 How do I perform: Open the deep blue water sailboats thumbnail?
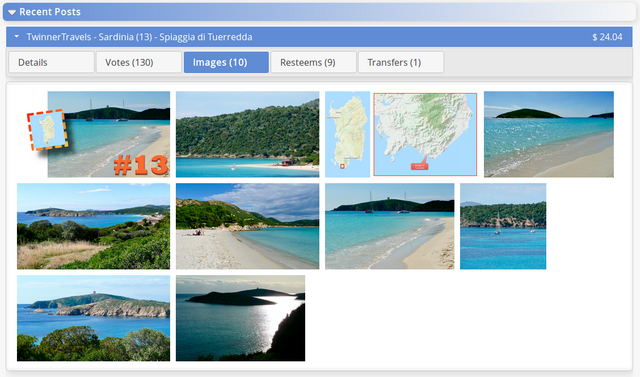[503, 226]
